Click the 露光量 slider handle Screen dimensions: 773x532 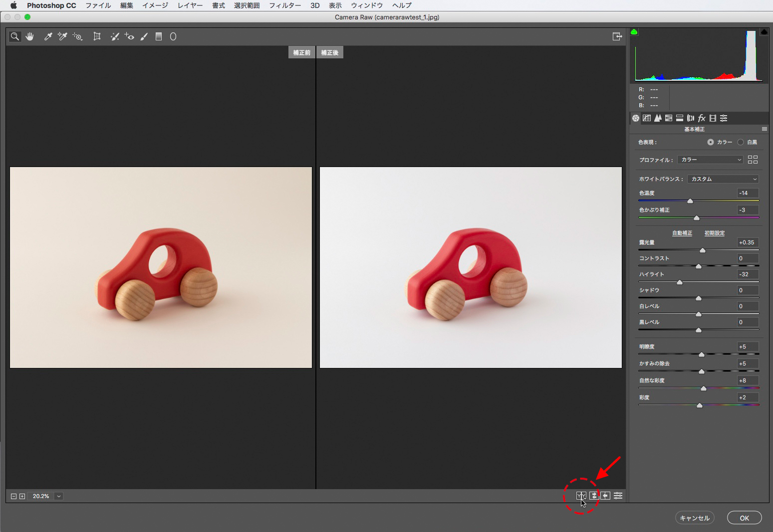click(703, 250)
